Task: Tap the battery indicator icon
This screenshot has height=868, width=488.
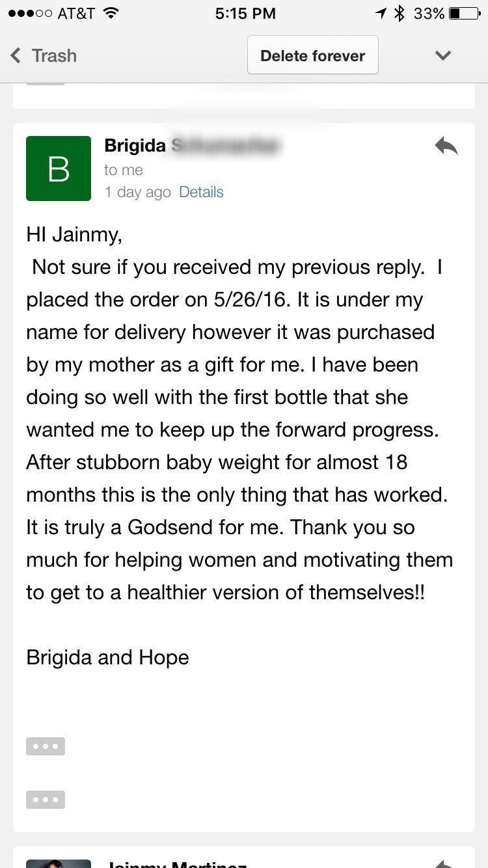Action: 464,13
